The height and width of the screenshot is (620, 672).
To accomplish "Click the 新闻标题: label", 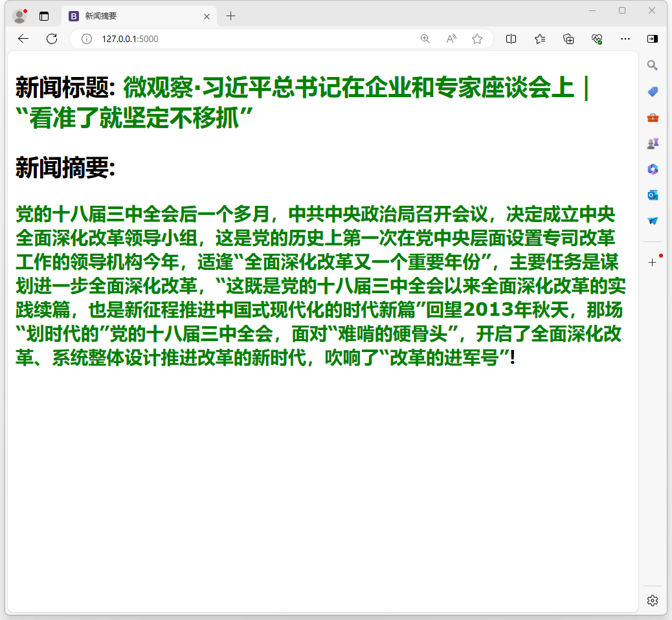I will (x=65, y=87).
